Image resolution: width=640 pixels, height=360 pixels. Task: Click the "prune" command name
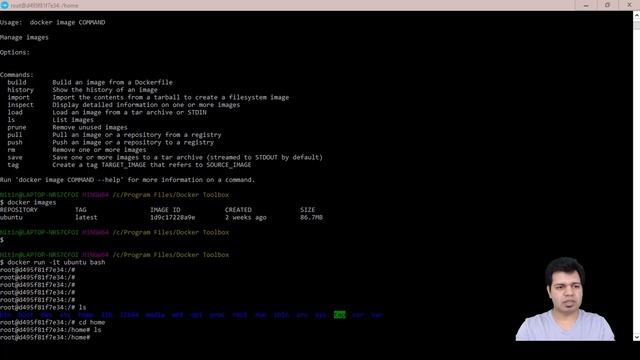click(x=17, y=127)
